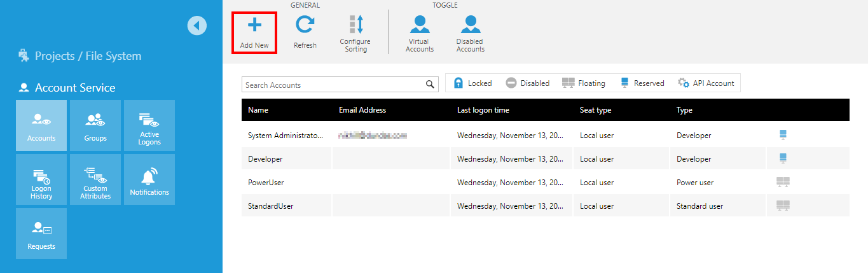Toggle Virtual Accounts display
The height and width of the screenshot is (273, 868).
click(420, 33)
